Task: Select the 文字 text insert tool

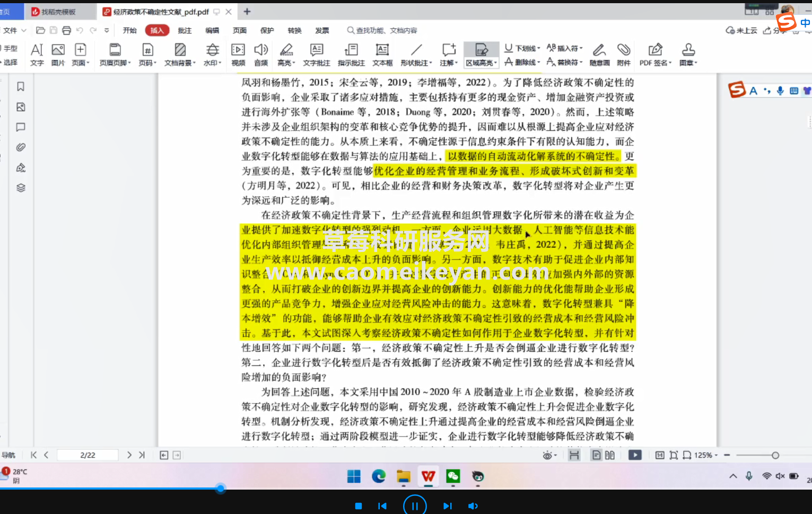Action: 37,55
